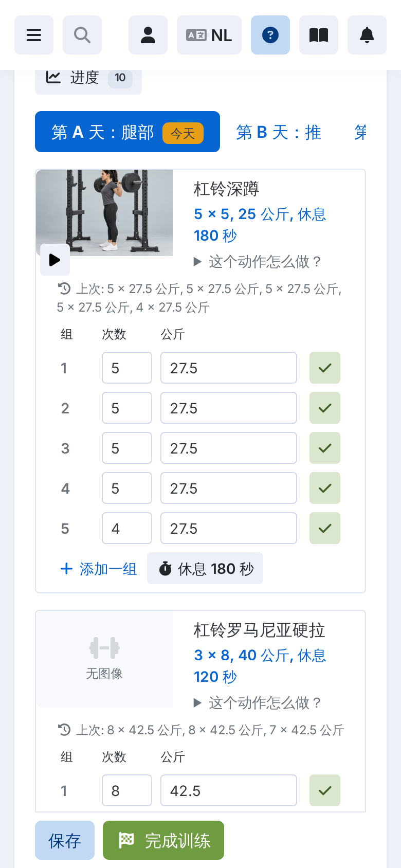
Task: Toggle completion check for squat set 3
Action: 325,448
